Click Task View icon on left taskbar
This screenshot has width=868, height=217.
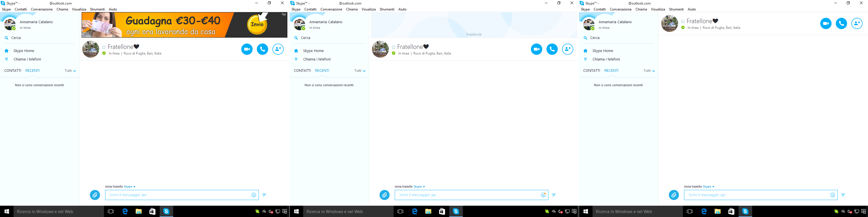110,211
